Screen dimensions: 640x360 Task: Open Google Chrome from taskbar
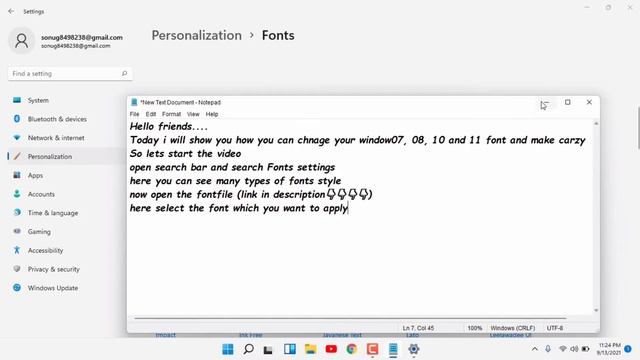point(351,349)
